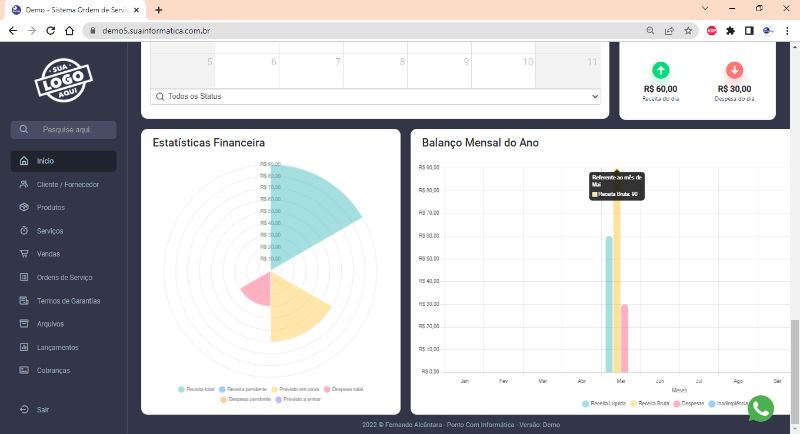
Task: Expand the Todos os Status dropdown
Action: click(x=375, y=96)
